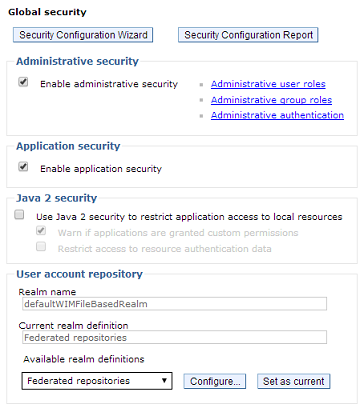Expand Available realm definitions dropdown
Image resolution: width=360 pixels, height=408 pixels.
97,381
